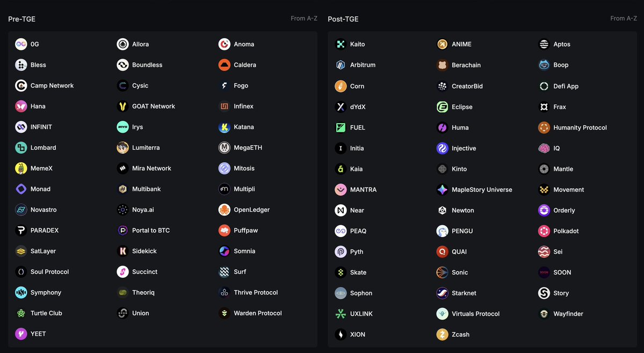
Task: Click the IQ brain icon
Action: point(544,148)
